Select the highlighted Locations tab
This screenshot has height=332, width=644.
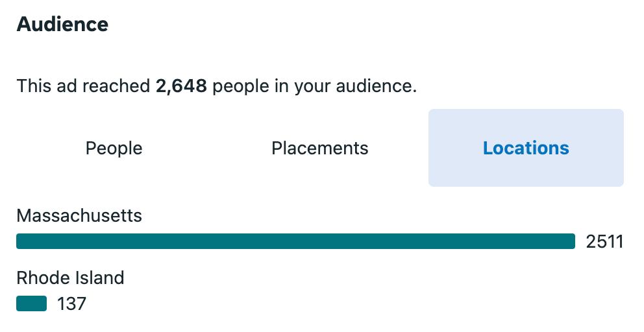tap(526, 148)
